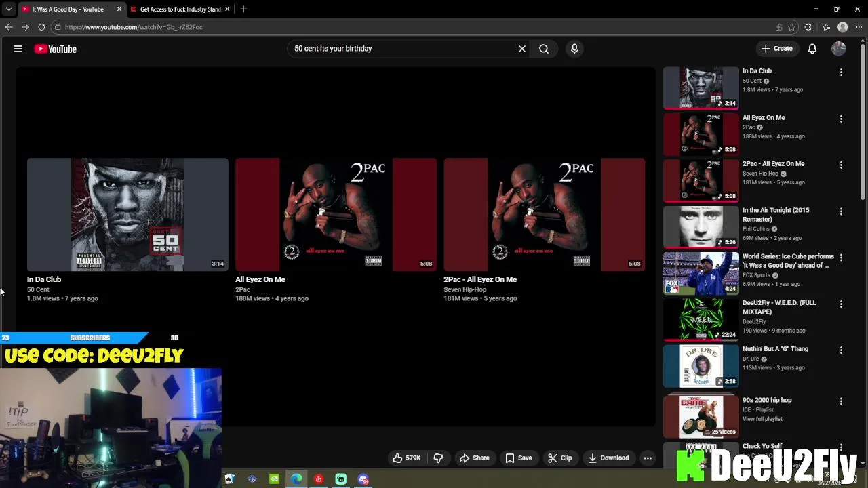This screenshot has width=868, height=488.
Task: Open options for sidebar 'In Da Club'
Action: click(841, 72)
